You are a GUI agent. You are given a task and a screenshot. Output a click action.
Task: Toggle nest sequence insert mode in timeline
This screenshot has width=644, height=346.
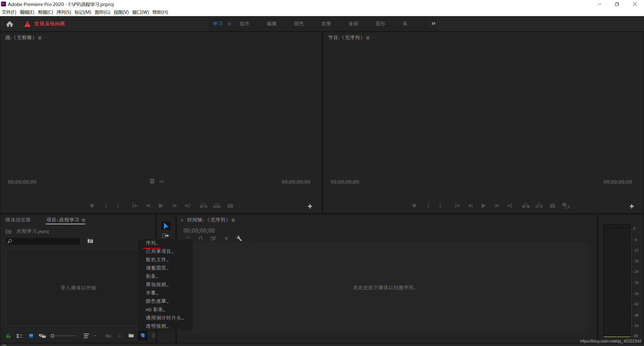tap(188, 238)
